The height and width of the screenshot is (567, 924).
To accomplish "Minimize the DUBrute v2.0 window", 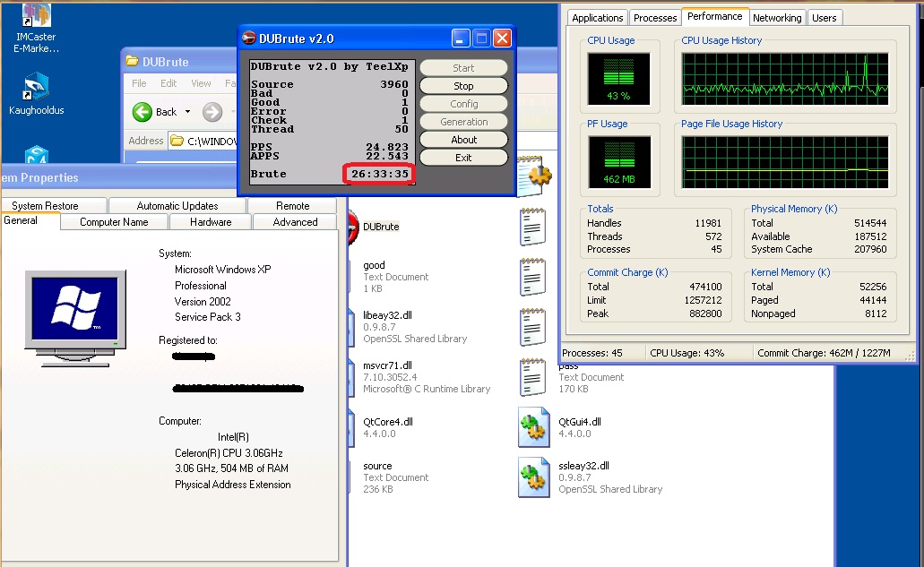I will [x=461, y=39].
